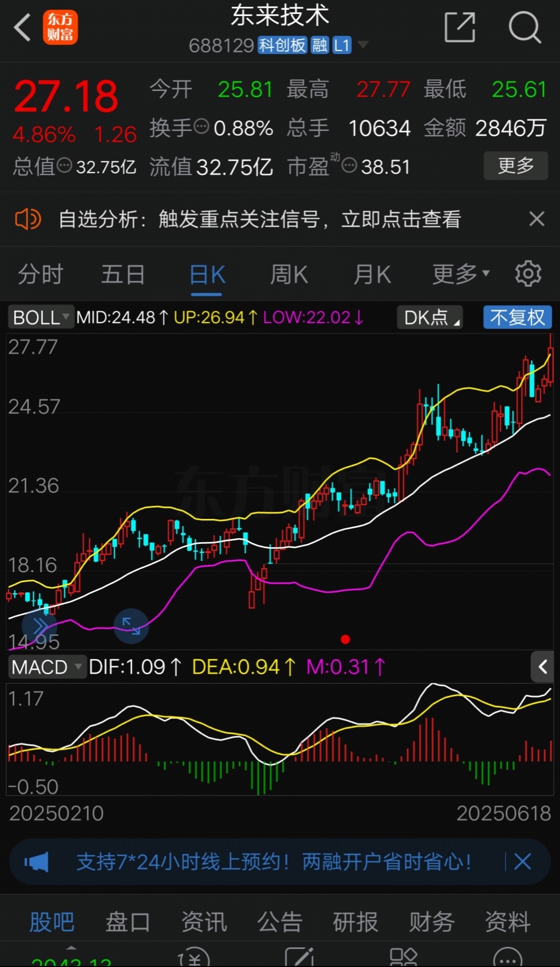This screenshot has height=967, width=560.
Task: Tap the 今开 value 25.81
Action: click(x=245, y=89)
